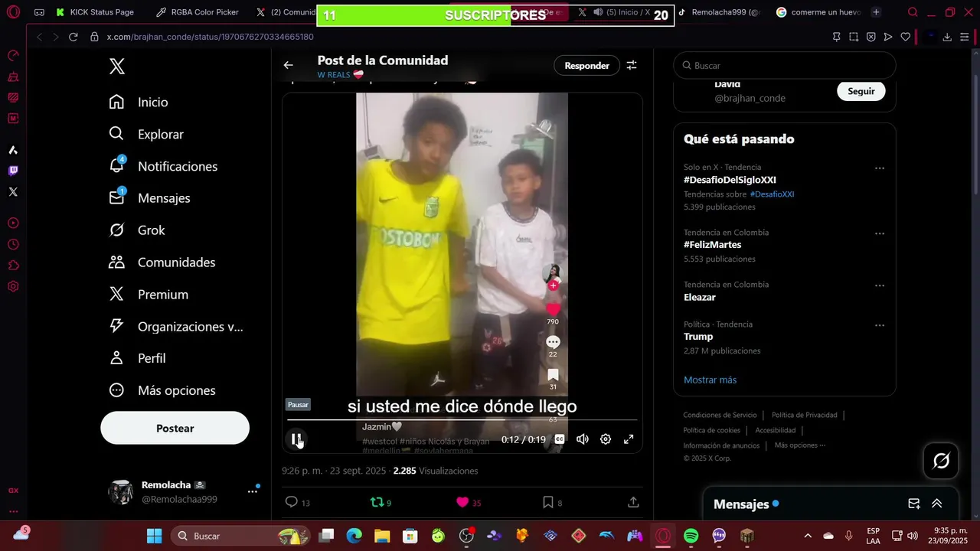Open reply filter settings icon beside Responder
The height and width of the screenshot is (551, 980).
(632, 66)
